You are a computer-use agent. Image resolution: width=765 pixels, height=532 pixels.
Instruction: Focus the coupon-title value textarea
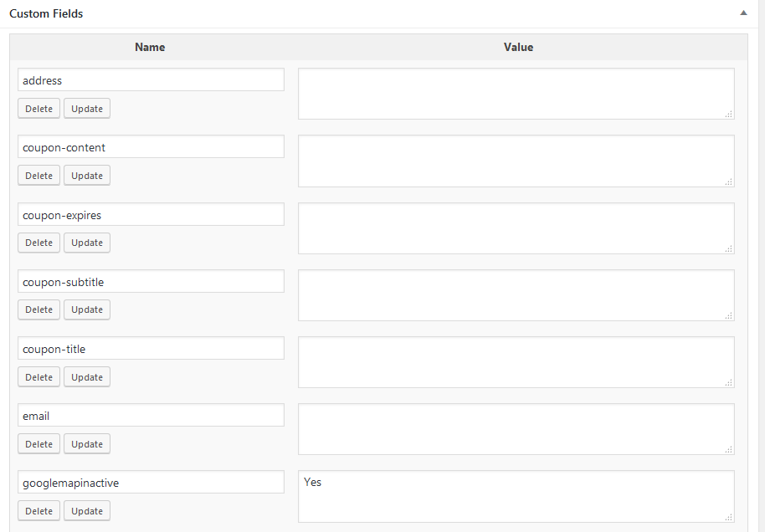click(516, 361)
